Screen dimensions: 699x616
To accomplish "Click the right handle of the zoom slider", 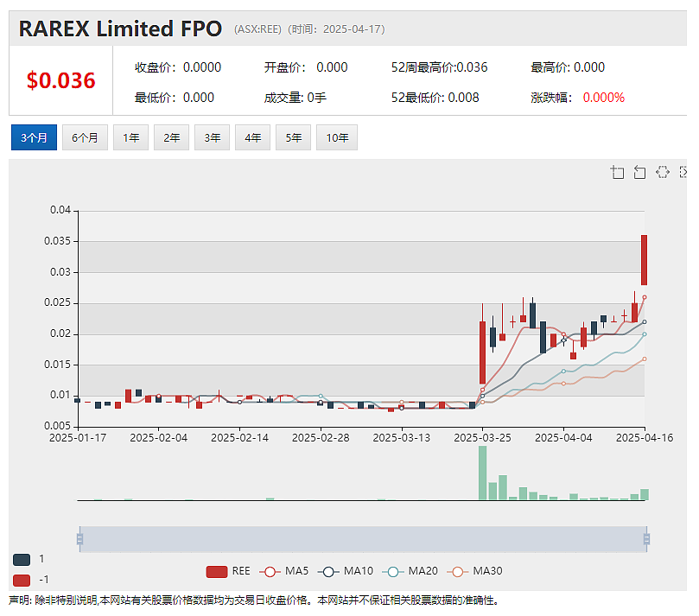I will 646,539.
